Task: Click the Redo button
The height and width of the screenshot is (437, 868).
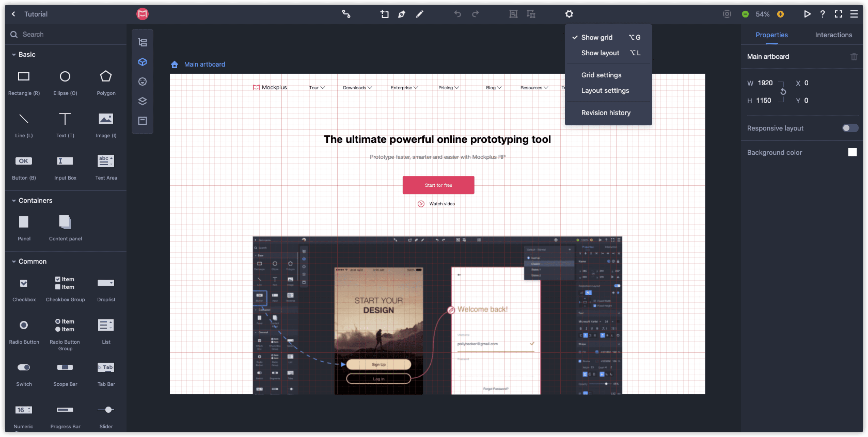Action: click(475, 13)
